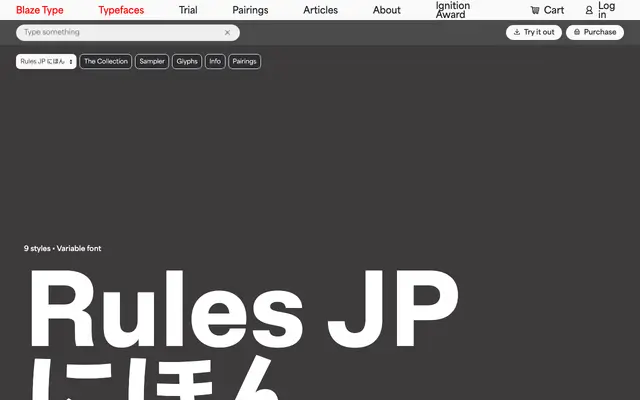This screenshot has height=400, width=640.
Task: Jump to the Pairings section tab
Action: [x=244, y=62]
